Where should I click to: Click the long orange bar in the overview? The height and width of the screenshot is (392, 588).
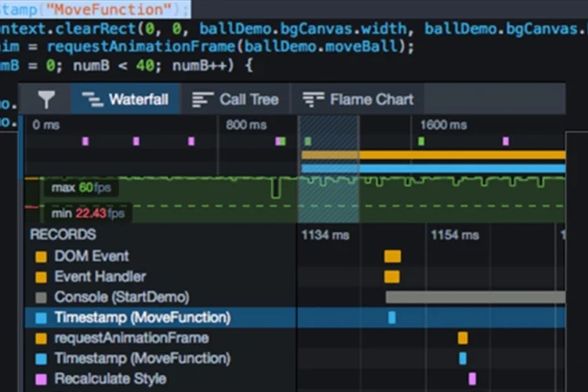(x=434, y=155)
